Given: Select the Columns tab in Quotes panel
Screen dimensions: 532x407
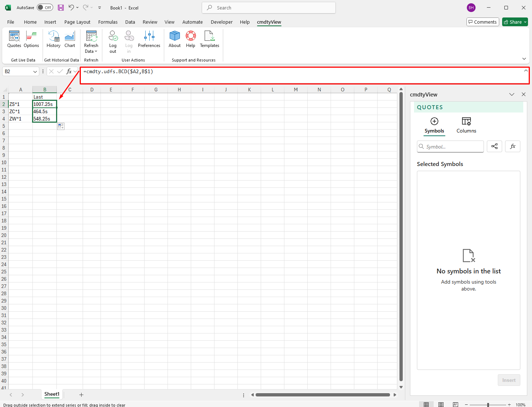Looking at the screenshot, I should click(466, 126).
